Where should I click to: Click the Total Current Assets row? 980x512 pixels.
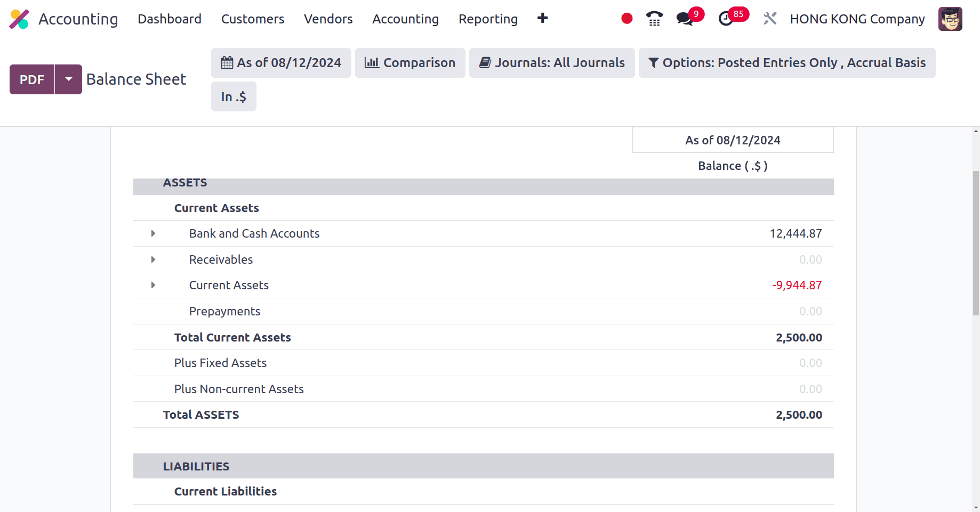tap(483, 337)
